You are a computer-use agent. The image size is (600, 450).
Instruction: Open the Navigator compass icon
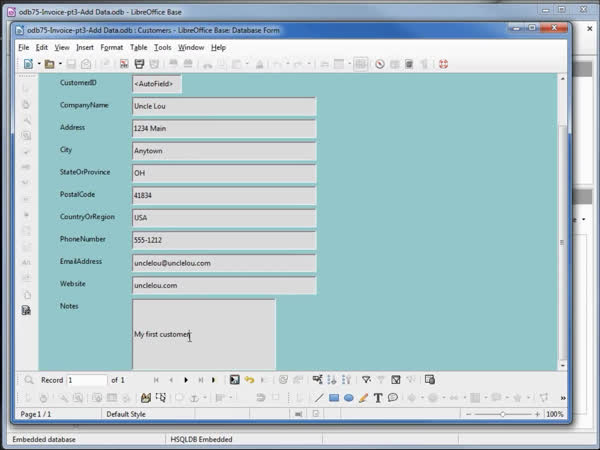(x=380, y=64)
